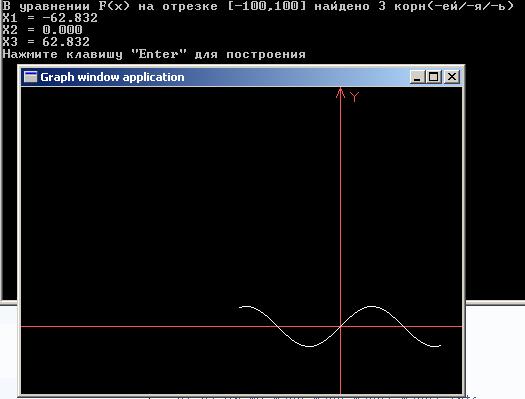Minimize the Graph window application
The width and height of the screenshot is (525, 399).
click(417, 77)
